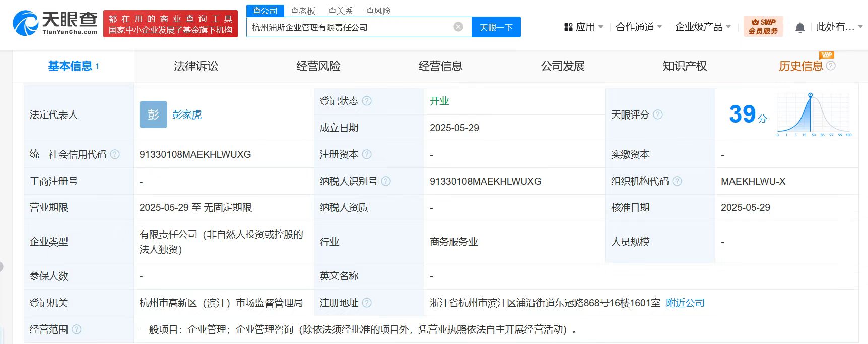Open the SVIP 会员服务 badge
Viewport: 868px width, 344px height.
coord(763,26)
